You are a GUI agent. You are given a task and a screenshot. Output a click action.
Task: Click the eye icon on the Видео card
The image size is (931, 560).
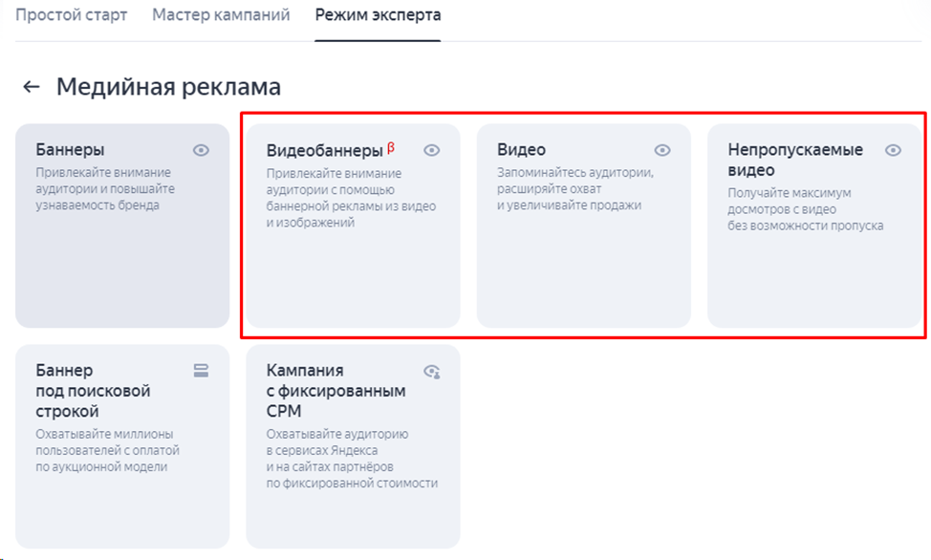(663, 150)
